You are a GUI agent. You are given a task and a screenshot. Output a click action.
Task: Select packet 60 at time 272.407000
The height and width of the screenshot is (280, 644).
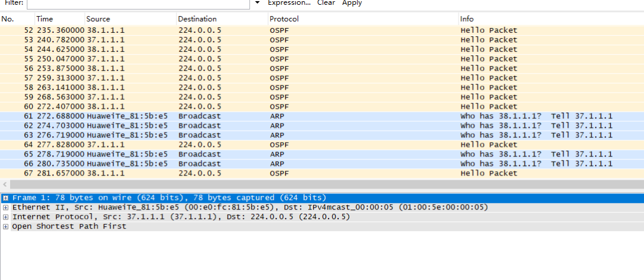pos(322,106)
